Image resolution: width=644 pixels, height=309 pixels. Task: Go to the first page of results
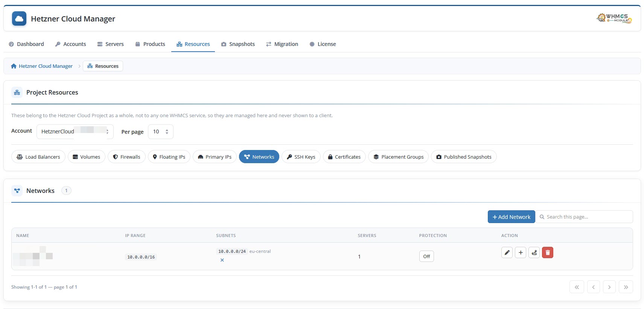point(577,287)
